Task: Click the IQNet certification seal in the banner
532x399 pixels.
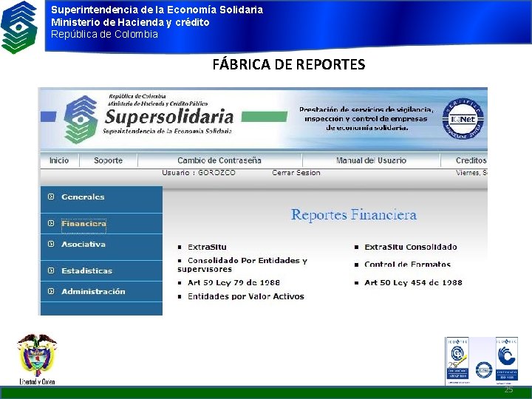Action: pyautogui.click(x=463, y=119)
